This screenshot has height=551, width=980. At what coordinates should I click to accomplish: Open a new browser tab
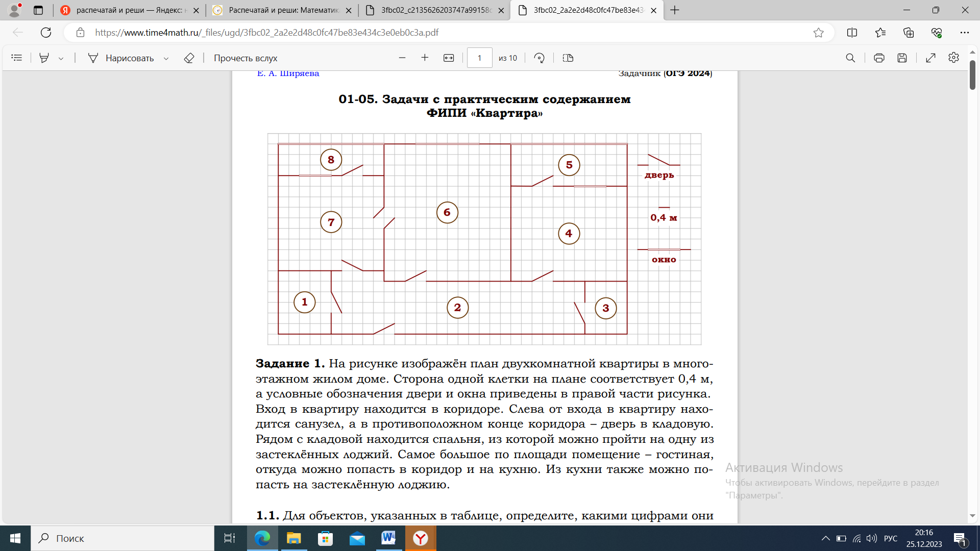click(675, 10)
